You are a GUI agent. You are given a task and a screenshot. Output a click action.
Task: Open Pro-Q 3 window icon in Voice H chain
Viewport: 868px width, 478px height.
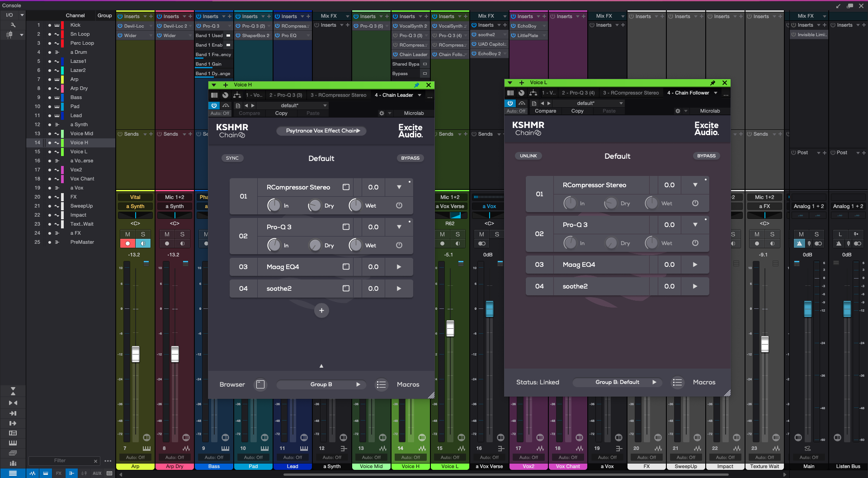click(x=346, y=227)
